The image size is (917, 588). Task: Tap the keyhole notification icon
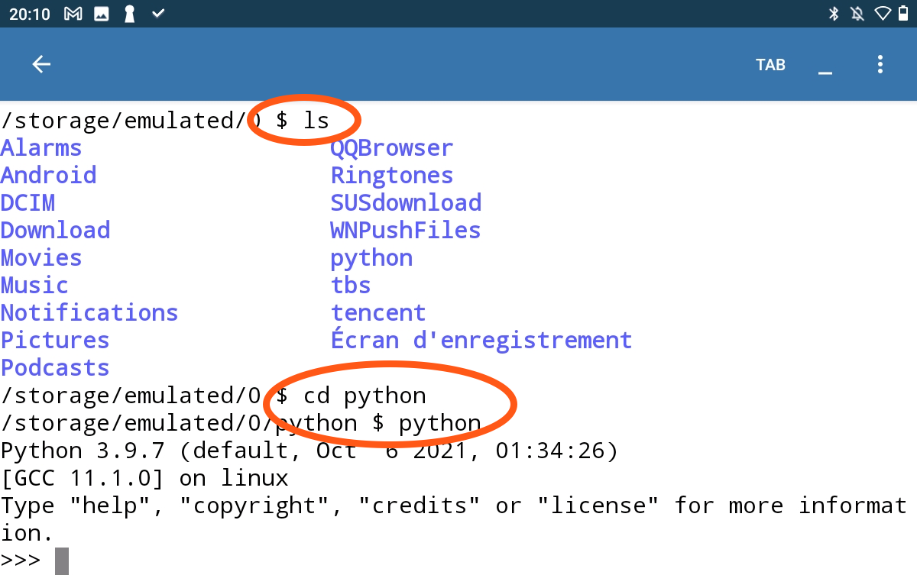(x=129, y=14)
